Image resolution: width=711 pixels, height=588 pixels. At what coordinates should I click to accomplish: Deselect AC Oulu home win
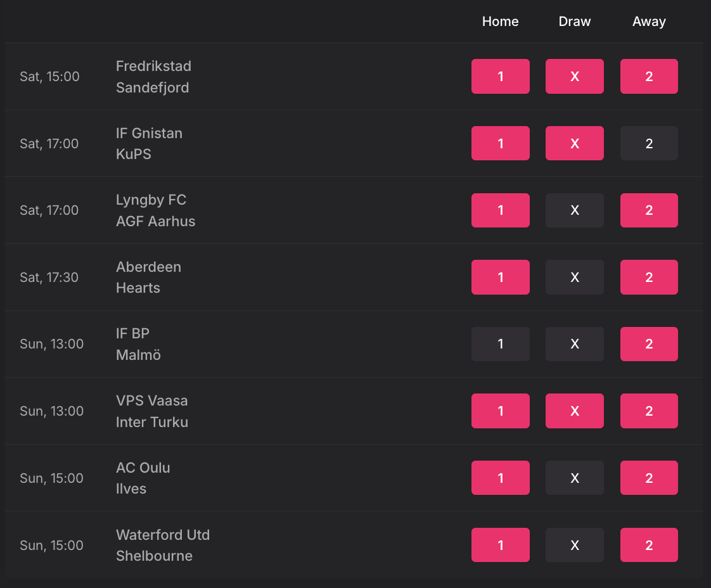tap(500, 478)
